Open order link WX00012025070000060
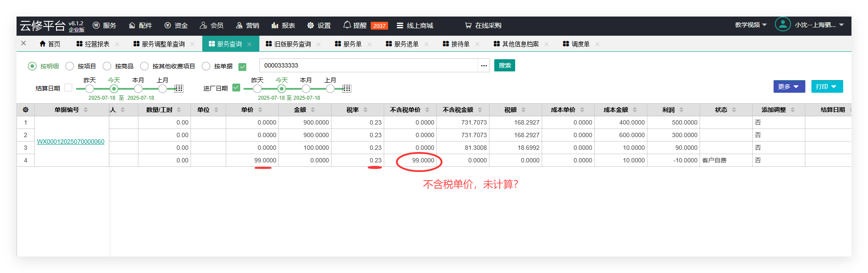The image size is (868, 273). coord(70,142)
